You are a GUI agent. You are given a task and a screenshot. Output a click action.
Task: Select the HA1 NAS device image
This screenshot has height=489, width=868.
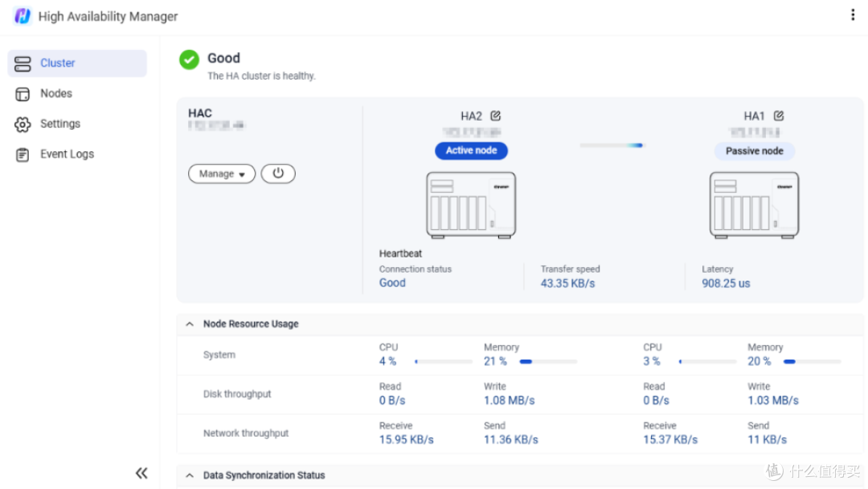coord(754,205)
